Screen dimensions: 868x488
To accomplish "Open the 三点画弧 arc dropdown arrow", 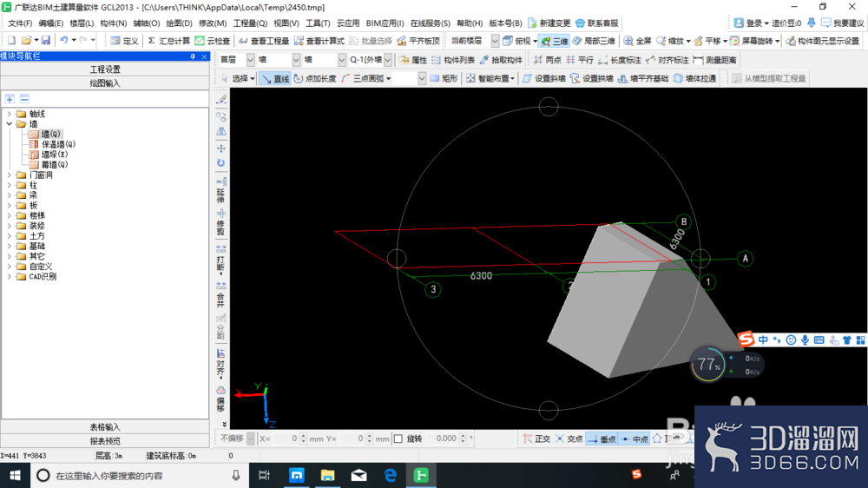I will pyautogui.click(x=389, y=79).
